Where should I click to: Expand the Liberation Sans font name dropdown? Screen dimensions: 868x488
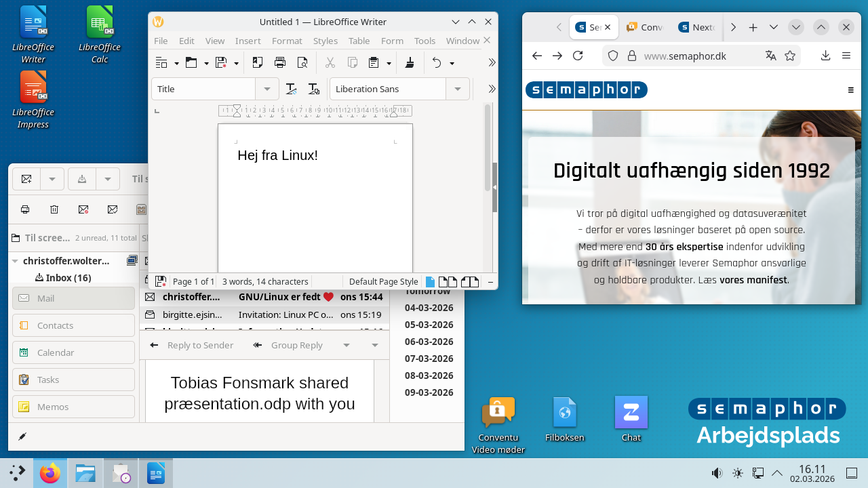tap(458, 89)
